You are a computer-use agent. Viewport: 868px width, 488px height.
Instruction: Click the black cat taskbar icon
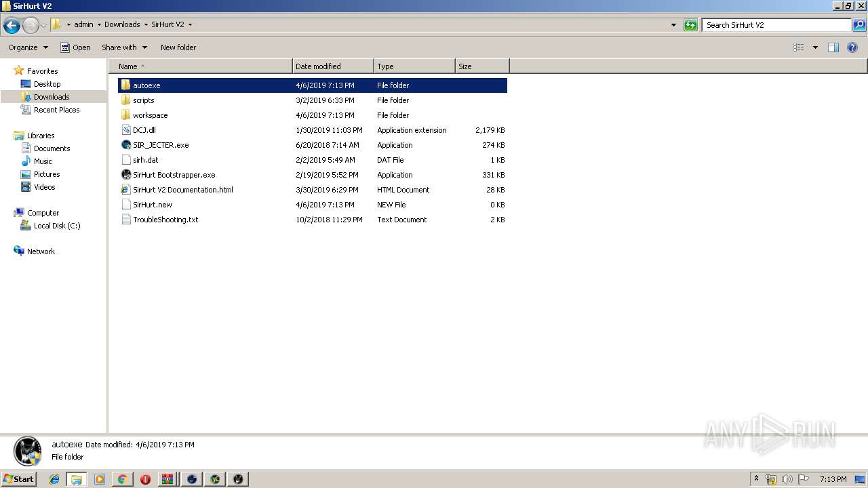pos(238,479)
